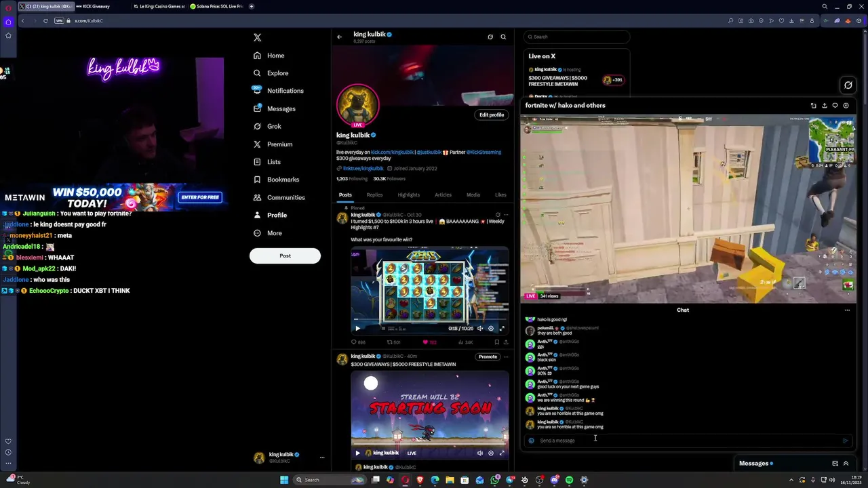Open Premium in the X sidebar
This screenshot has width=868, height=488.
click(273, 144)
